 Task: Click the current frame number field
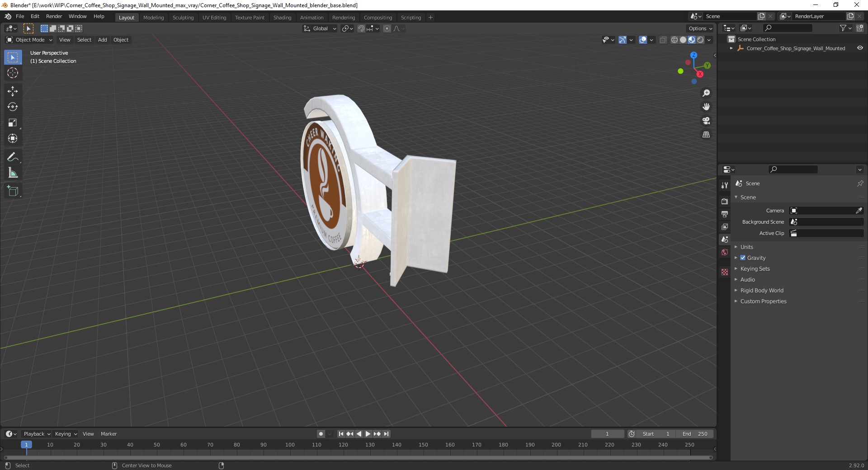607,434
